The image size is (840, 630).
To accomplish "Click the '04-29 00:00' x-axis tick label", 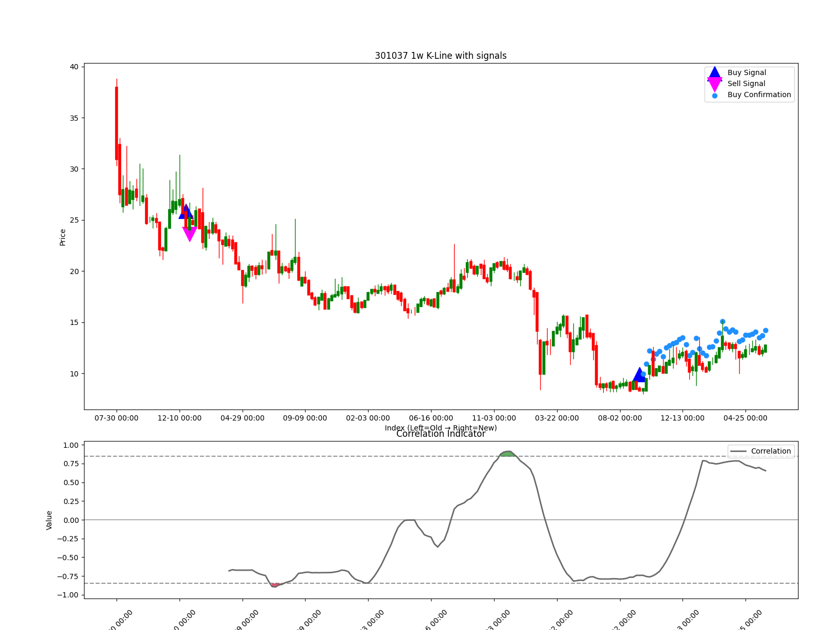I will pos(243,418).
